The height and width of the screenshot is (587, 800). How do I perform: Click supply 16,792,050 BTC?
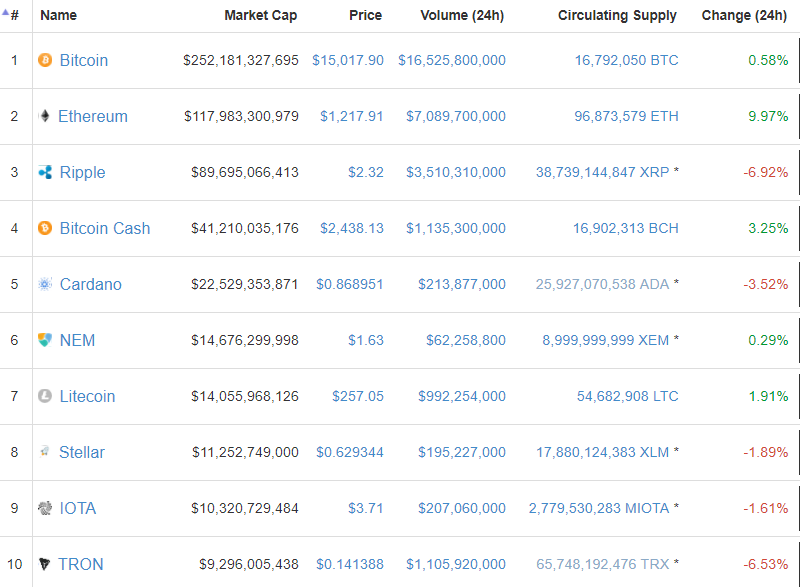[627, 60]
